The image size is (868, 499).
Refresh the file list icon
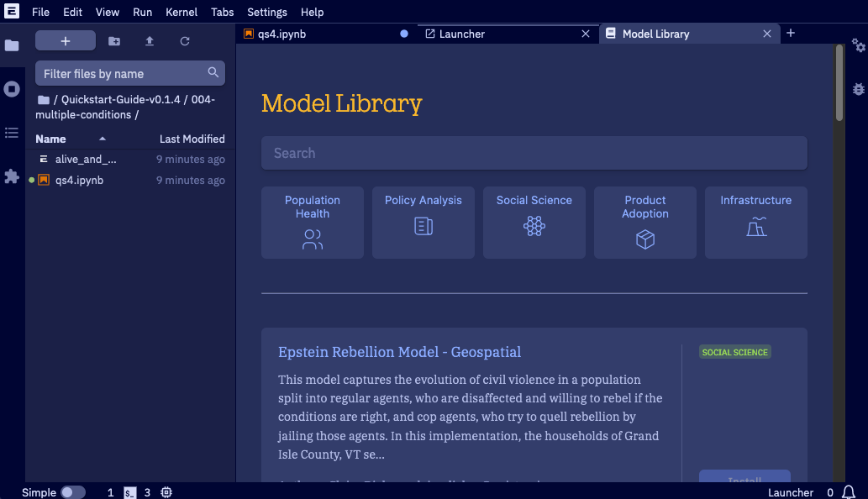point(185,41)
